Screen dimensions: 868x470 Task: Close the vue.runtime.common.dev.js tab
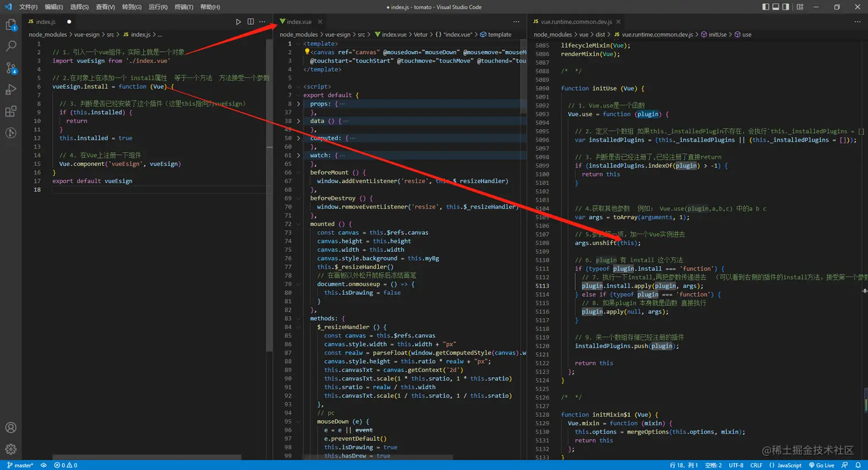coord(618,22)
